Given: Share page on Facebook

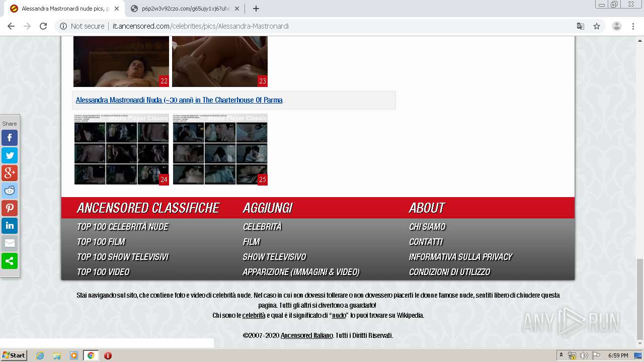Looking at the screenshot, I should coord(10,138).
